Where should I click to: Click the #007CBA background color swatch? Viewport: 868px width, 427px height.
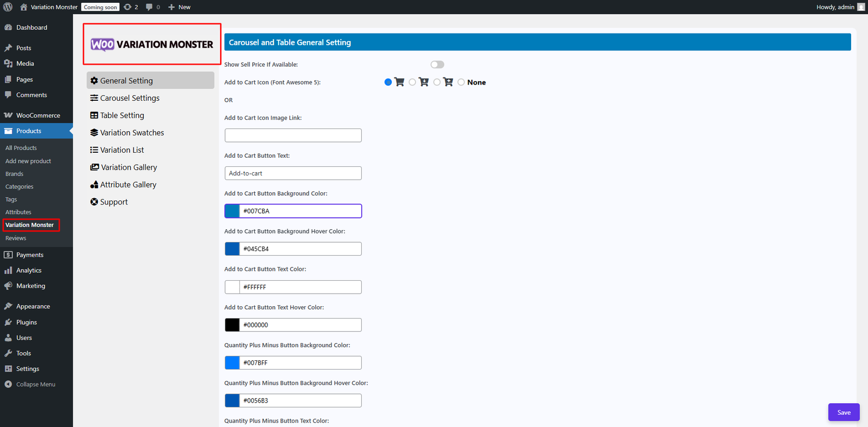click(232, 211)
